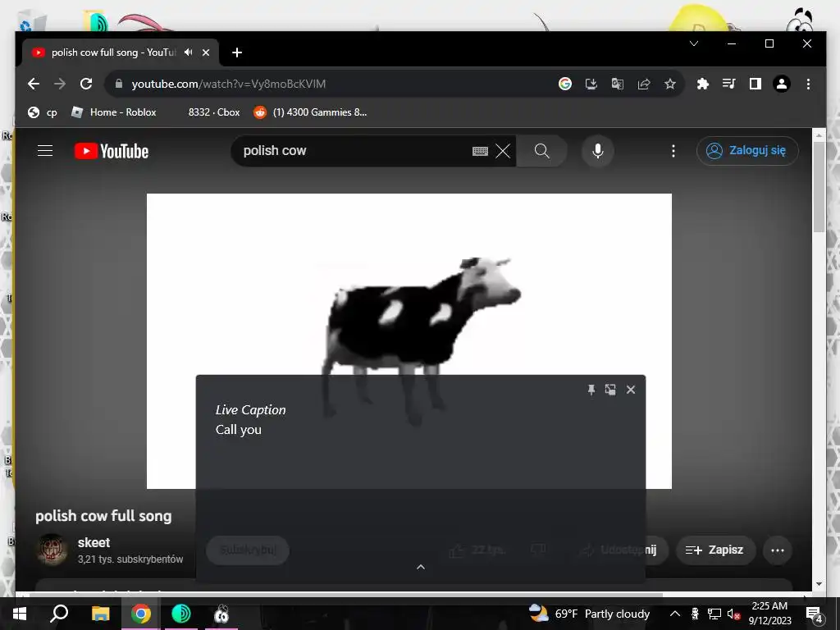The height and width of the screenshot is (630, 840).
Task: Open Windows taskbar search
Action: [x=59, y=614]
